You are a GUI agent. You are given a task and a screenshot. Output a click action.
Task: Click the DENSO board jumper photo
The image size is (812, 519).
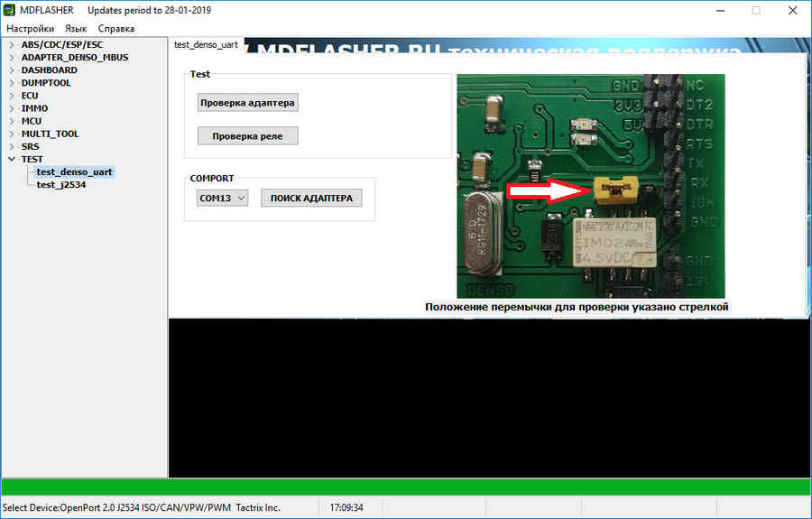tap(590, 186)
